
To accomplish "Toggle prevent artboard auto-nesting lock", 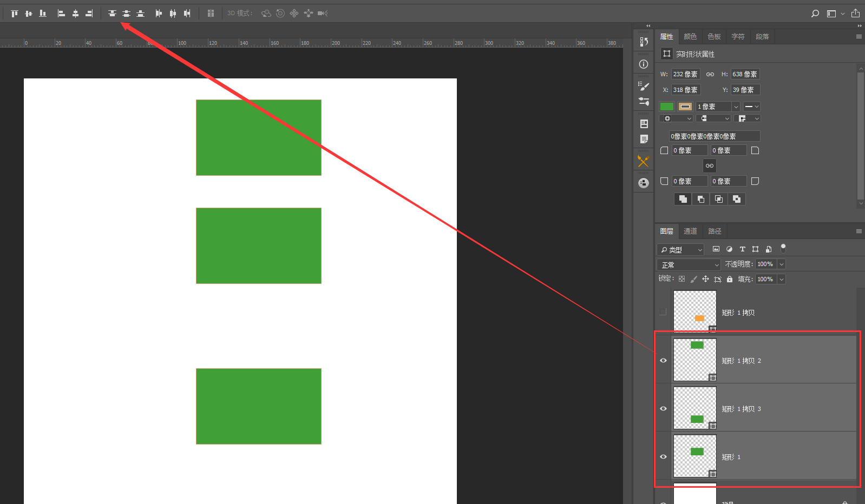I will coord(718,279).
